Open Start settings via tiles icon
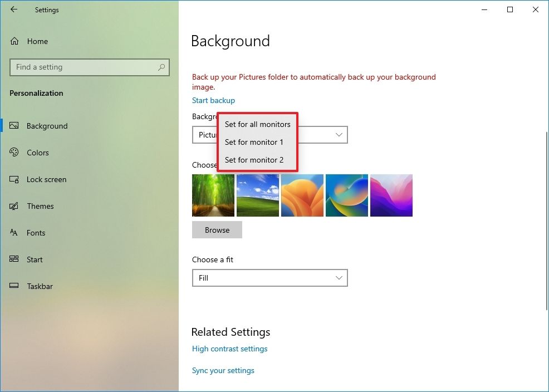 [x=13, y=259]
